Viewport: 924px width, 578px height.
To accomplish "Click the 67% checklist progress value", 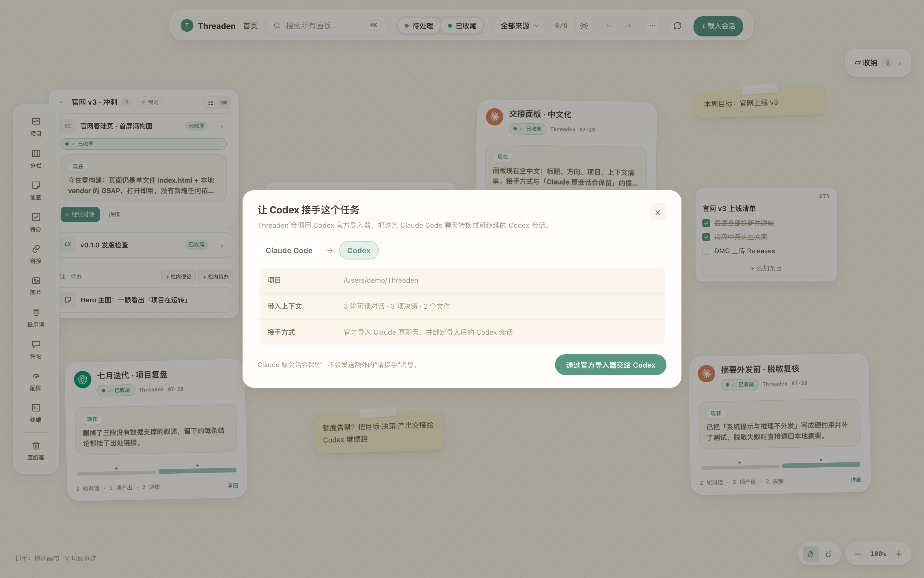I will point(824,196).
